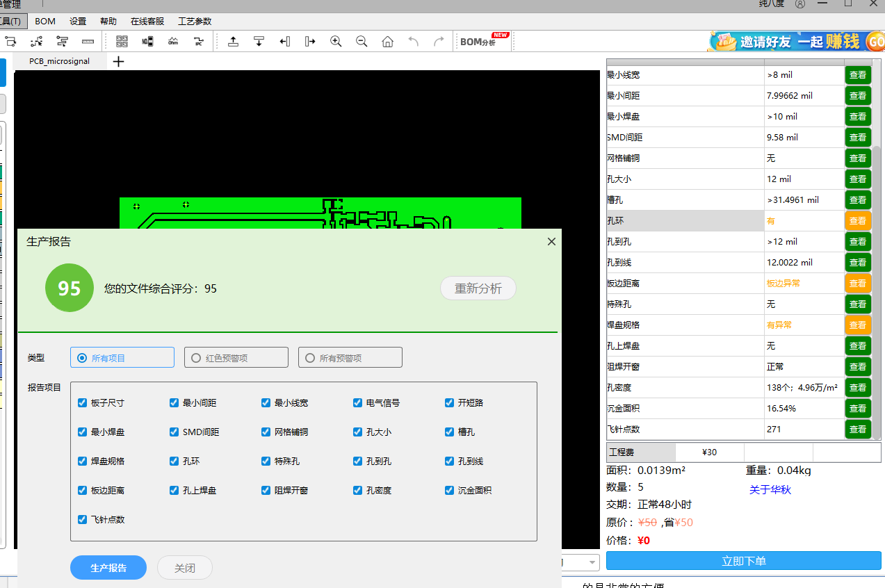Screen dimensions: 885x588
Task: Click orange 查看 button for 孔环
Action: 858,221
